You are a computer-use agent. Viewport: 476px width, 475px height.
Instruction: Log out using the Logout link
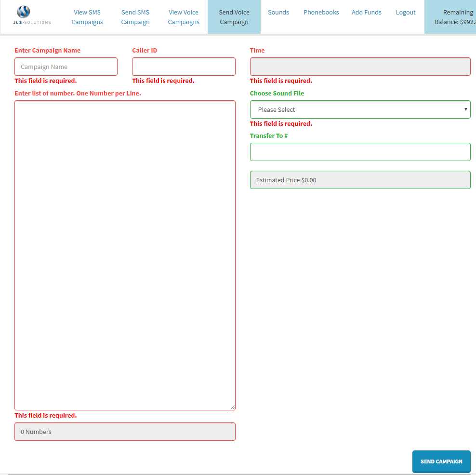(x=406, y=12)
